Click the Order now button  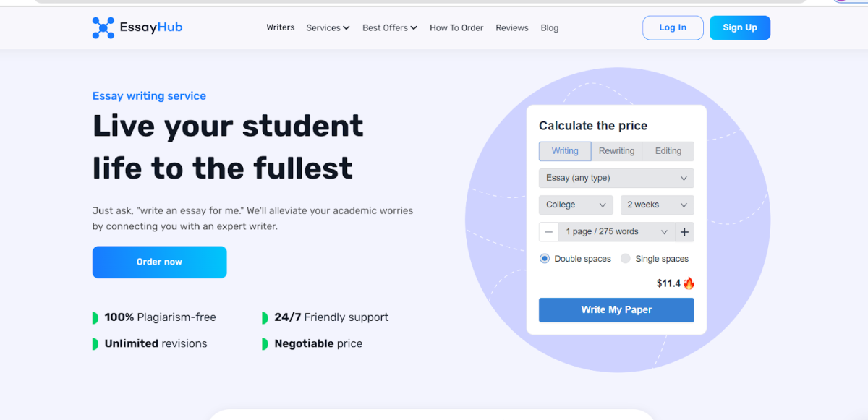pos(159,262)
